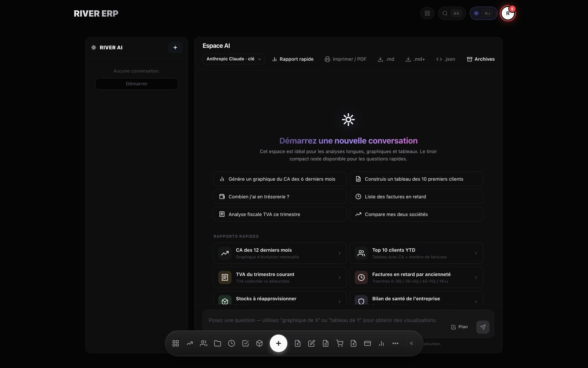
Task: Click the RAPPORTS RAPIDES section label
Action: pos(236,236)
